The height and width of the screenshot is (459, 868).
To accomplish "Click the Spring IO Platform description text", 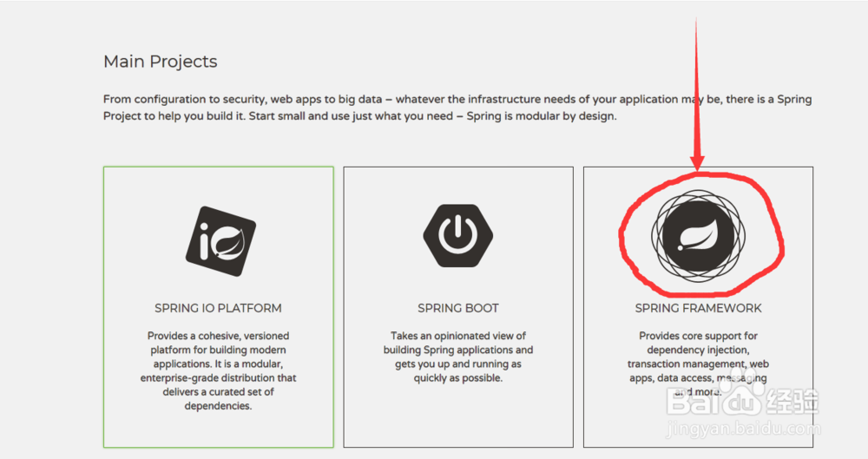I will click(218, 370).
